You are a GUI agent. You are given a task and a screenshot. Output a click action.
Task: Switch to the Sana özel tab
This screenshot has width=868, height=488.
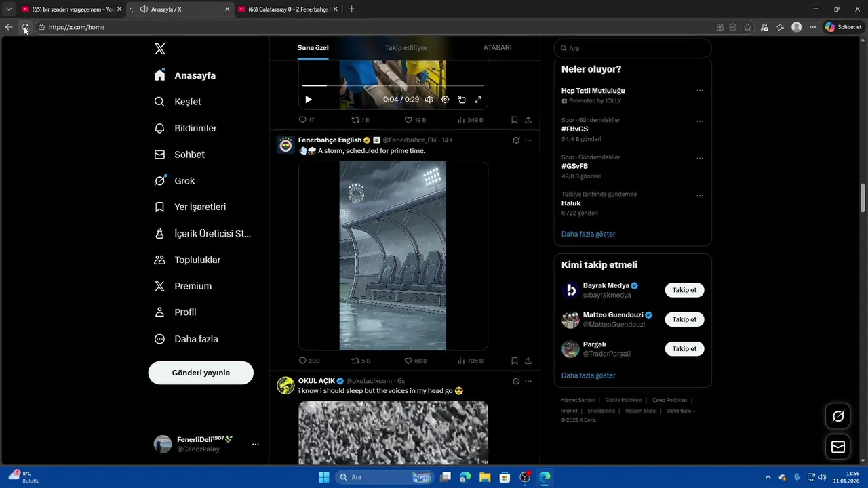(313, 48)
